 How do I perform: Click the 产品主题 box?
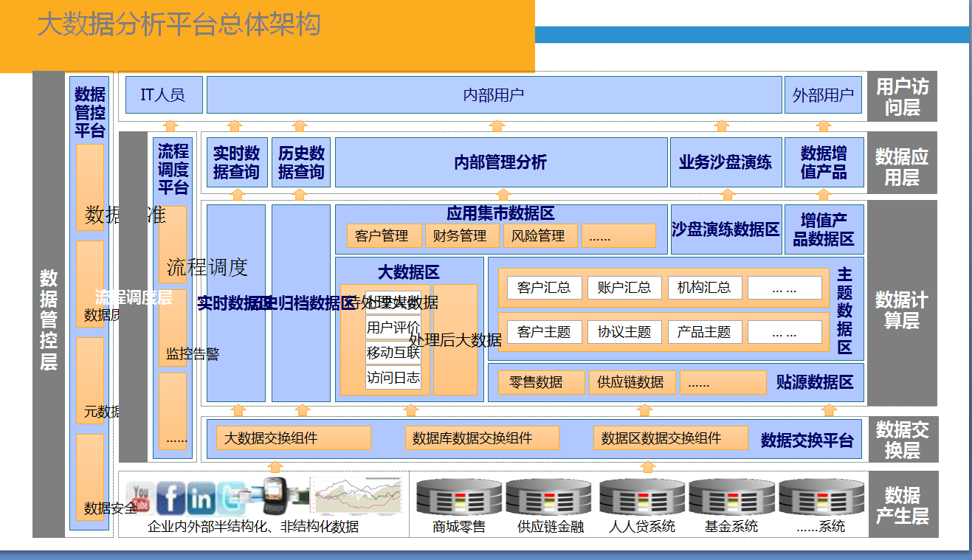(x=705, y=332)
